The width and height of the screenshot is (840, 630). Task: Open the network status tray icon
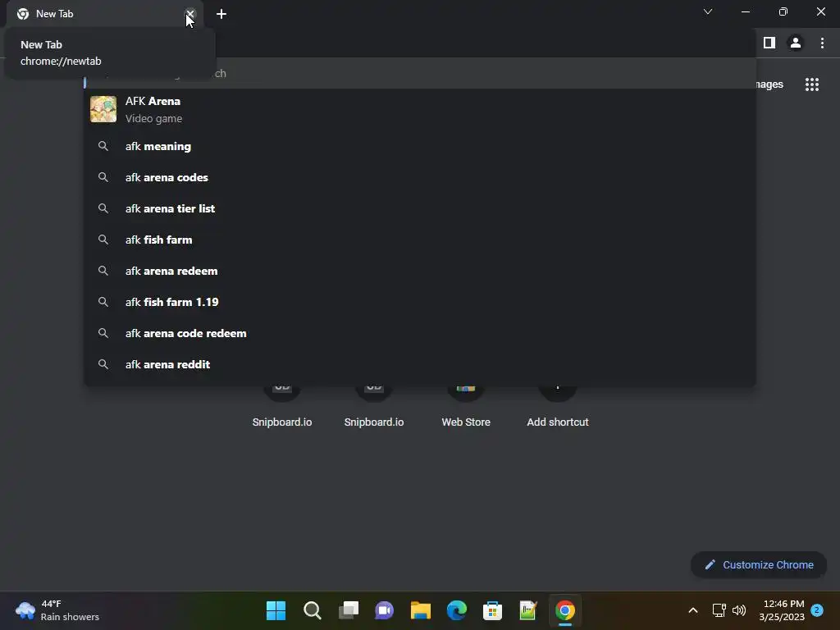pyautogui.click(x=719, y=610)
